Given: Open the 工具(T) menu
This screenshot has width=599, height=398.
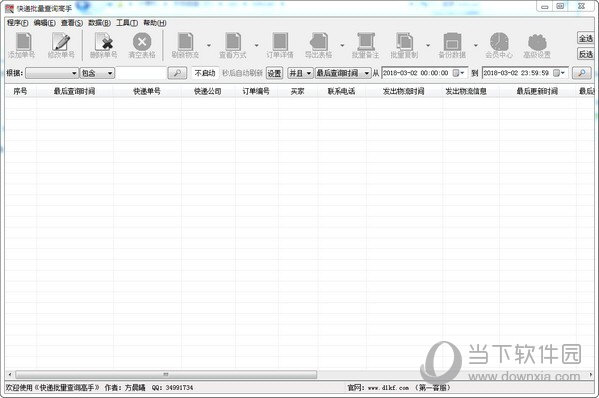Looking at the screenshot, I should pyautogui.click(x=127, y=23).
